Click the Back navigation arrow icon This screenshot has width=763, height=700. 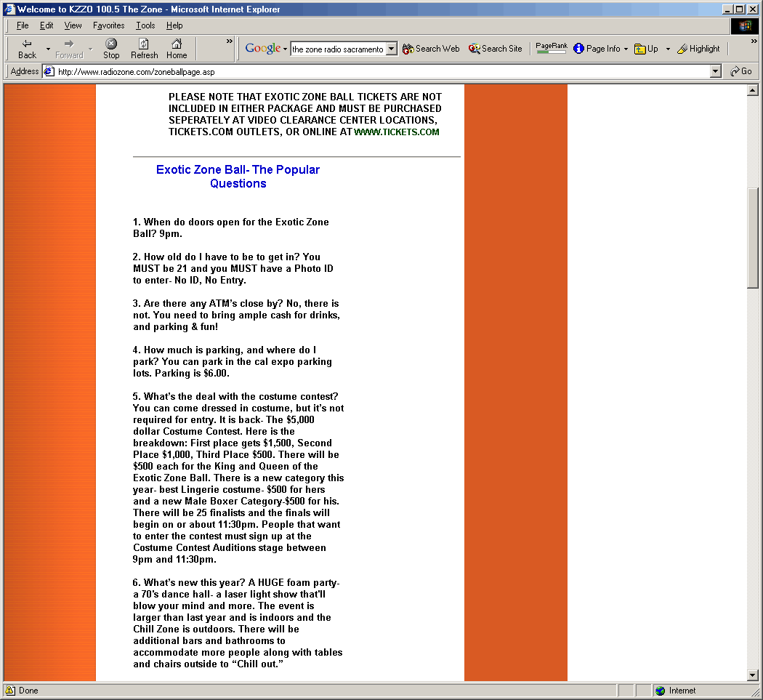coord(27,44)
